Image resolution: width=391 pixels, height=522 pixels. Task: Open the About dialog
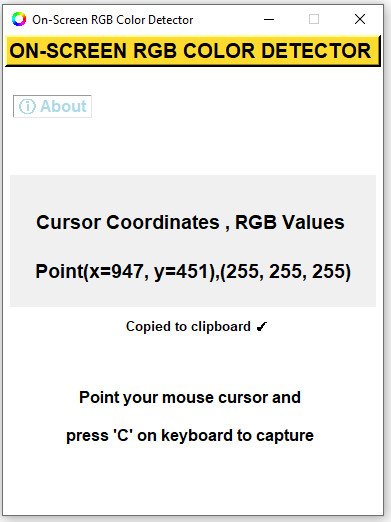[52, 106]
